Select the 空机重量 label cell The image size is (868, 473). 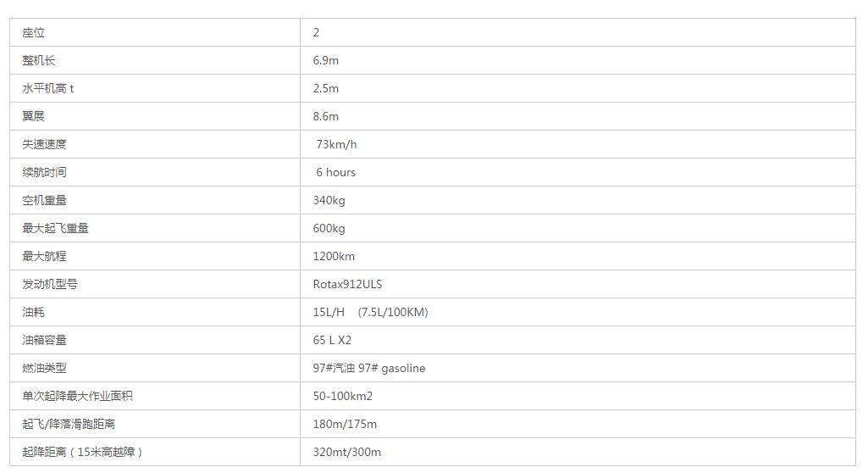coord(155,200)
